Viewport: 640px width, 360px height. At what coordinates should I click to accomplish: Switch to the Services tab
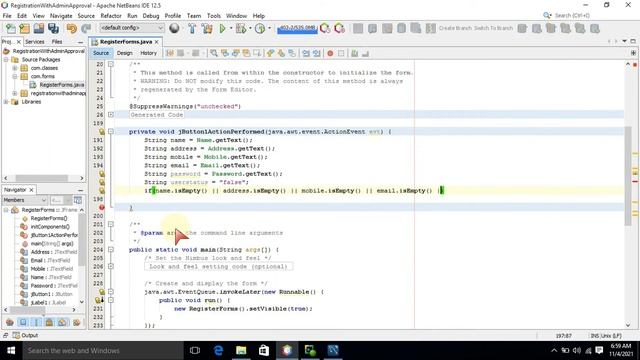(35, 42)
